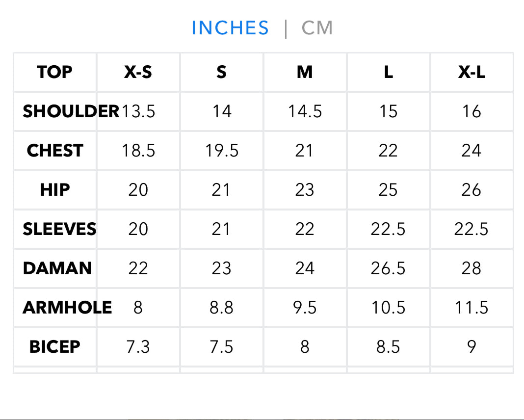Click the TOP table header cell
524x420 pixels.
(55, 72)
